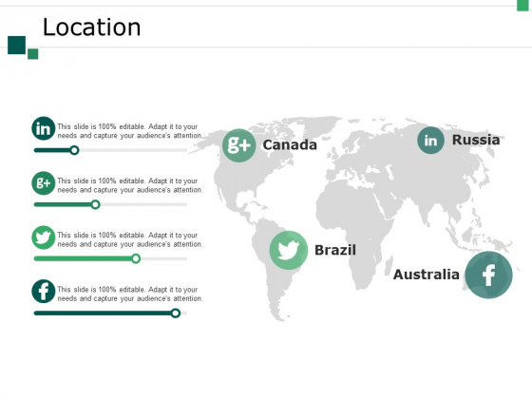This screenshot has height=399, width=532.
Task: Click the large dark green square decoration
Action: click(x=17, y=45)
